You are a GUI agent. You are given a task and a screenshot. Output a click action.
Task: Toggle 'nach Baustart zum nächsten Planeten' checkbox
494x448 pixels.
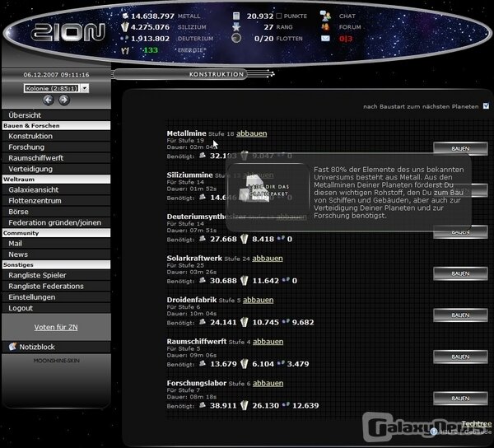pyautogui.click(x=486, y=106)
